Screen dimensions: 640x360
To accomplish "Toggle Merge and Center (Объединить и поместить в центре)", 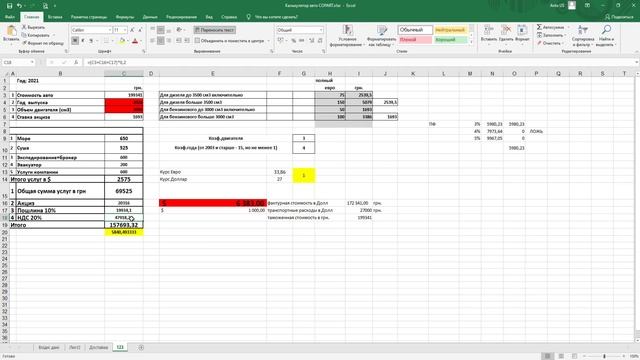I will tap(229, 41).
